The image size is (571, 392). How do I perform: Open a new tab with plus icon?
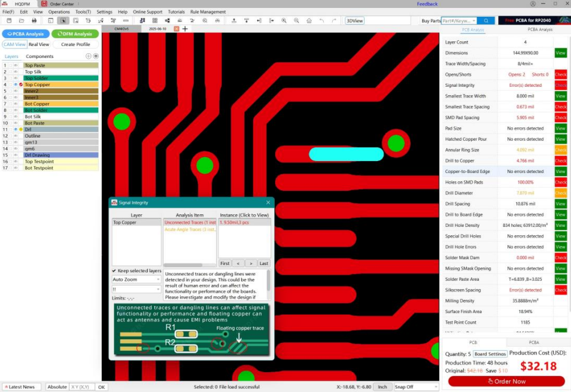(x=185, y=29)
